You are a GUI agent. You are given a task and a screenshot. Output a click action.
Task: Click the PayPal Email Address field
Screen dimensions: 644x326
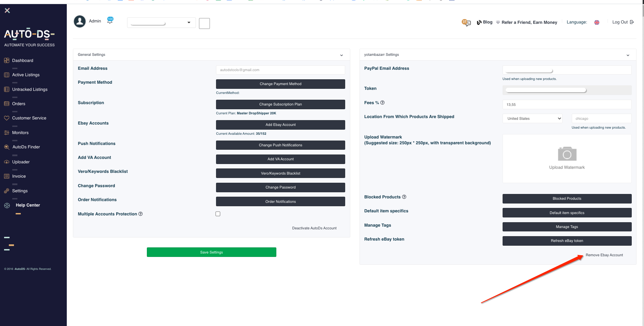(x=567, y=70)
